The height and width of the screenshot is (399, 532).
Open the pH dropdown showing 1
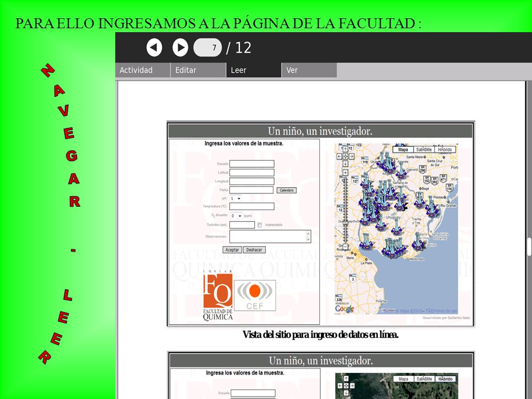pyautogui.click(x=236, y=198)
